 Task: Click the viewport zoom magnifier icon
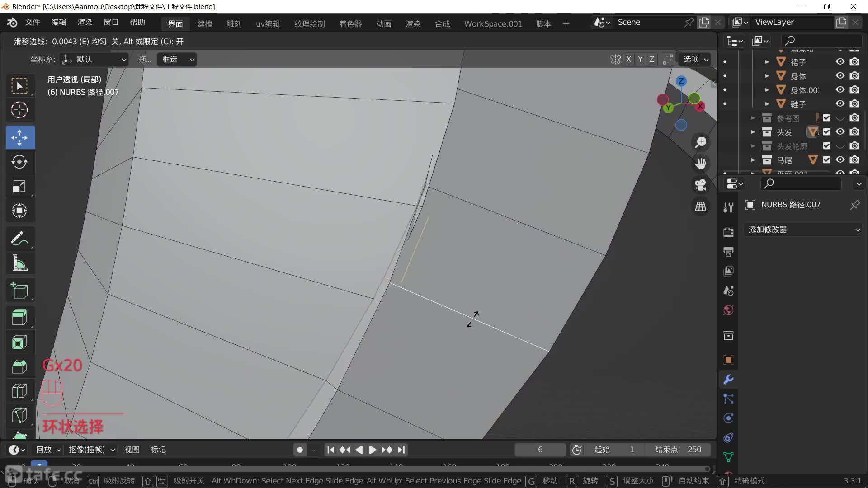pos(701,142)
